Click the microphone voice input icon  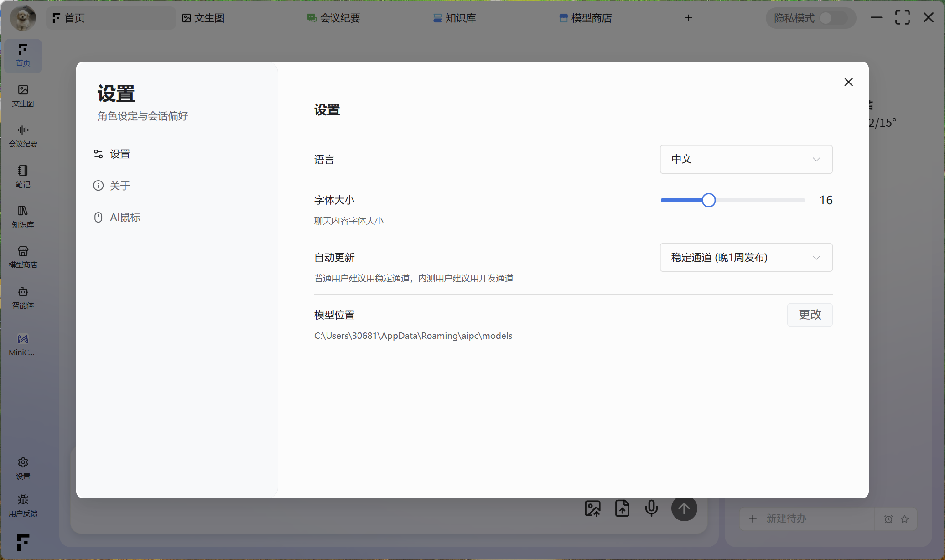(x=651, y=508)
